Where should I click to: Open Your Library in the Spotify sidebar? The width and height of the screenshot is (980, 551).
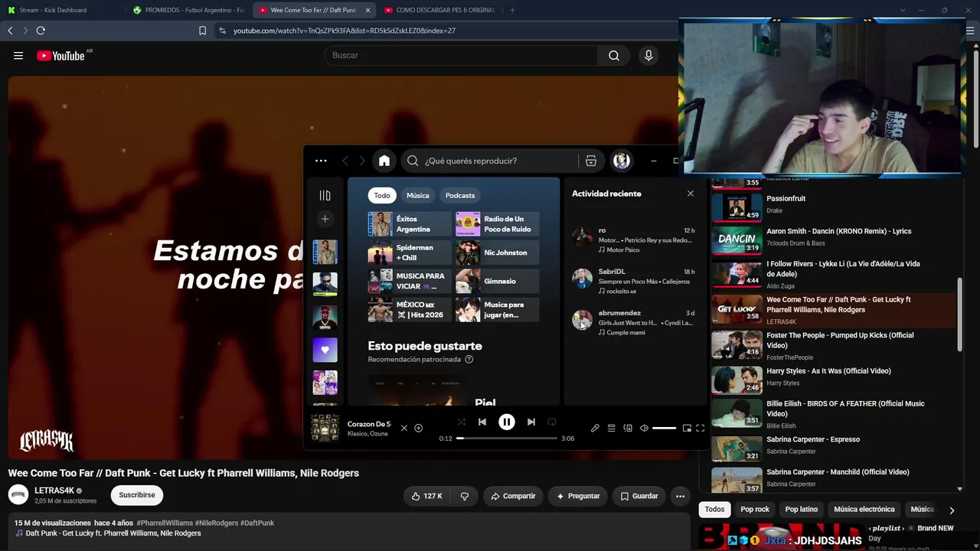click(x=325, y=196)
